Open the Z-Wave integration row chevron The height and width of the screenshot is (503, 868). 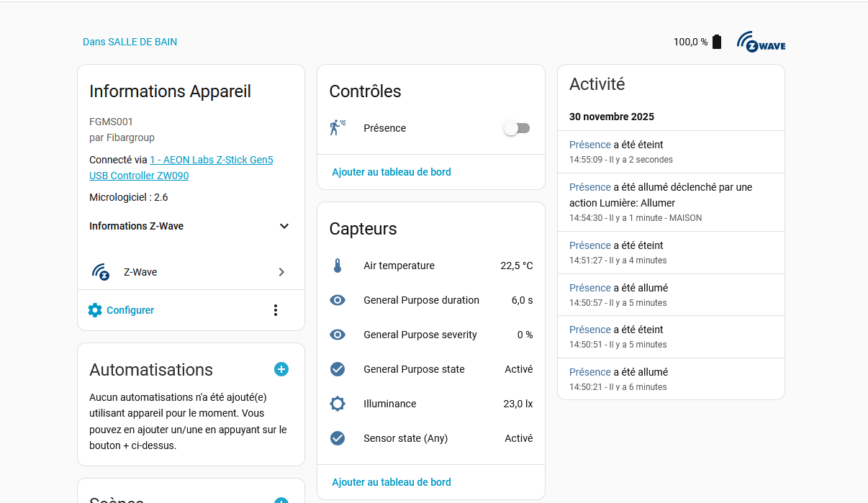pyautogui.click(x=281, y=272)
